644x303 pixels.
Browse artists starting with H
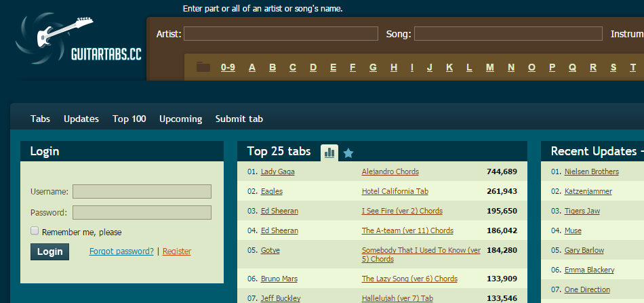point(394,67)
